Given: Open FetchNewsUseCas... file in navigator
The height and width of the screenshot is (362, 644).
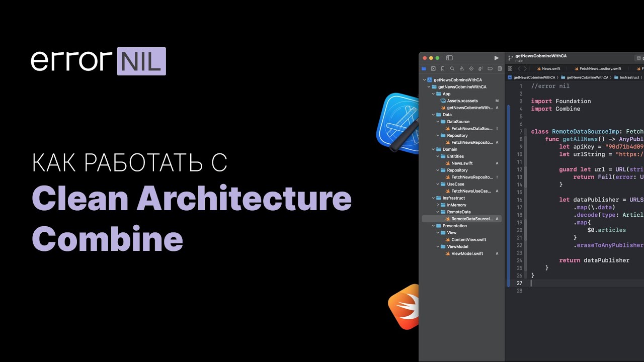Looking at the screenshot, I should 472,191.
